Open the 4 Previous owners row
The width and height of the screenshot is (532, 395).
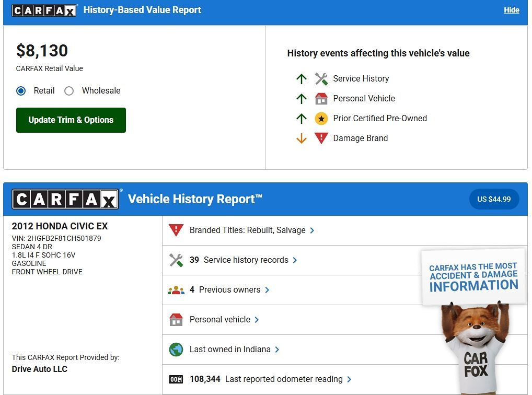tap(229, 290)
